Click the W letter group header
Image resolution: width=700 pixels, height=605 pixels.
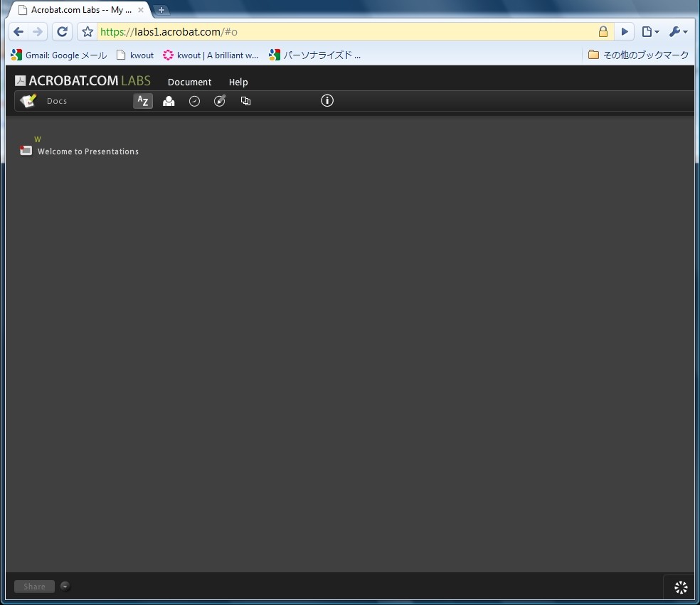point(38,139)
